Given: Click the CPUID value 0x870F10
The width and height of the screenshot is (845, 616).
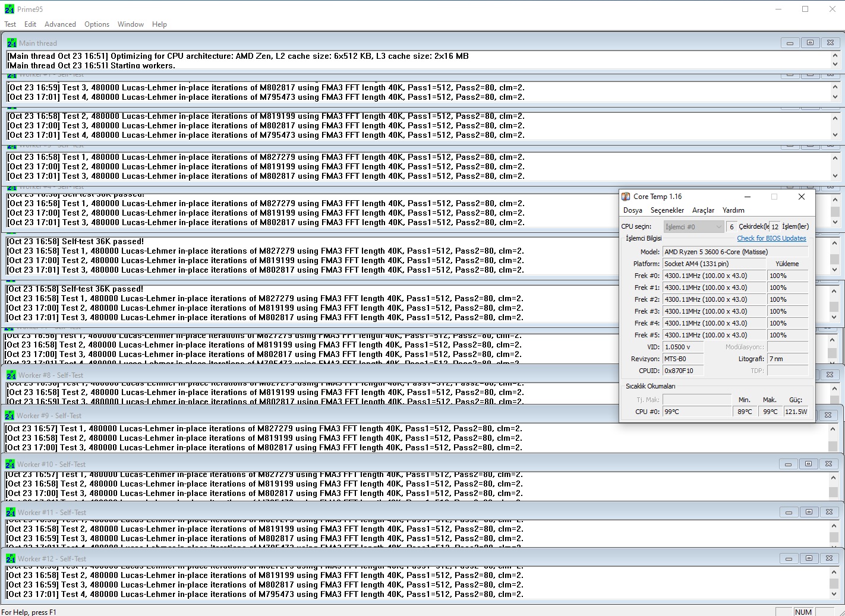Looking at the screenshot, I should click(683, 371).
